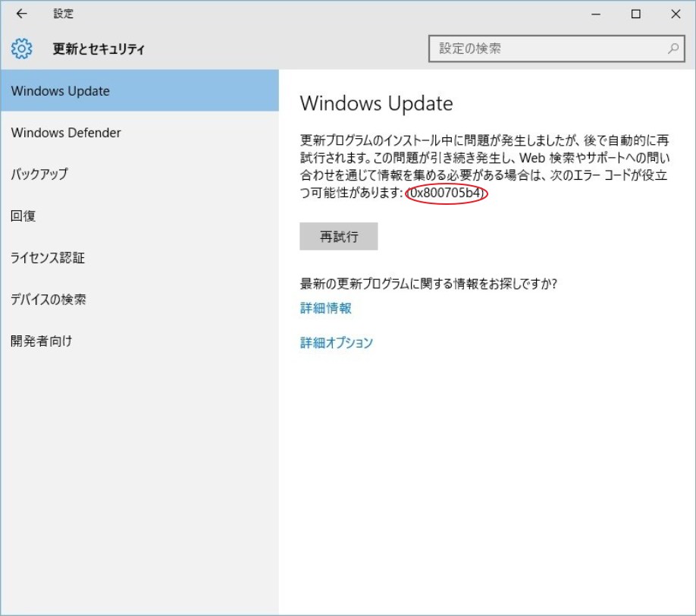
Task: Close the Settings window
Action: point(675,14)
